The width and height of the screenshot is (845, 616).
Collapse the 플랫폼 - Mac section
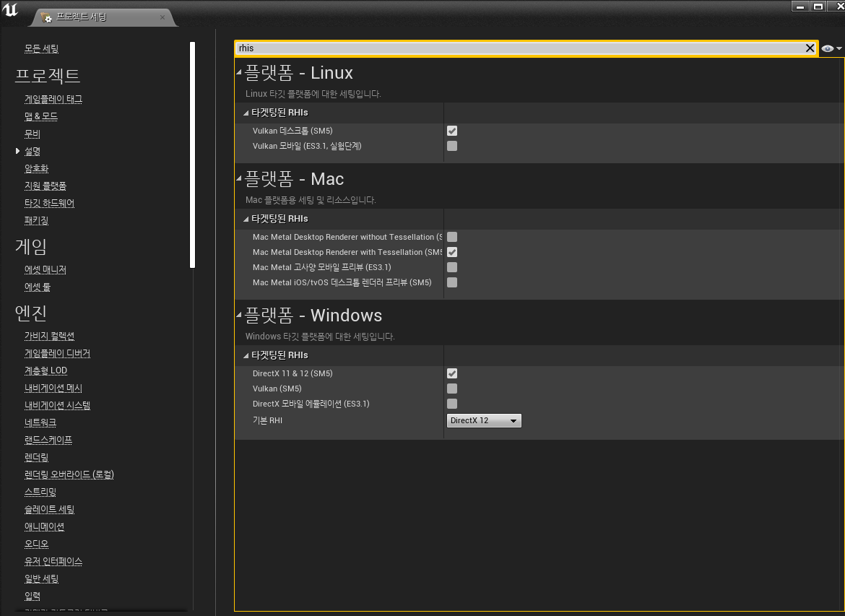[239, 178]
